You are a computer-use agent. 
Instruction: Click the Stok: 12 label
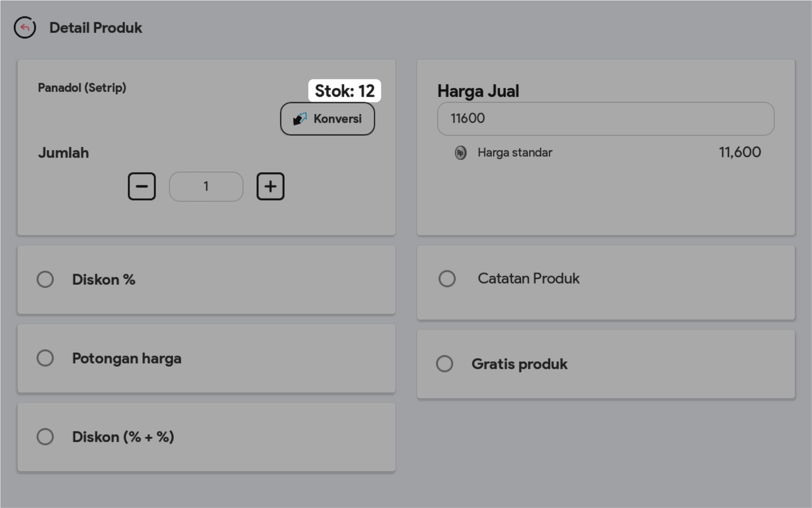coord(345,91)
